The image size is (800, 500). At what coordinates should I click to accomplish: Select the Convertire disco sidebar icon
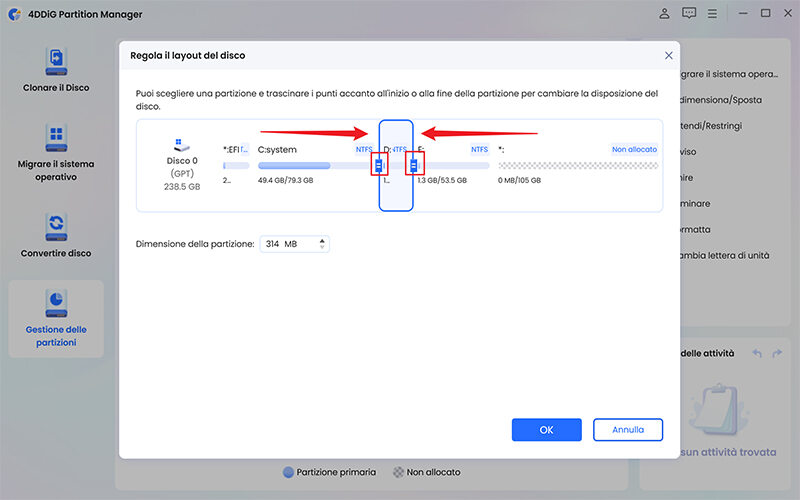[x=56, y=225]
